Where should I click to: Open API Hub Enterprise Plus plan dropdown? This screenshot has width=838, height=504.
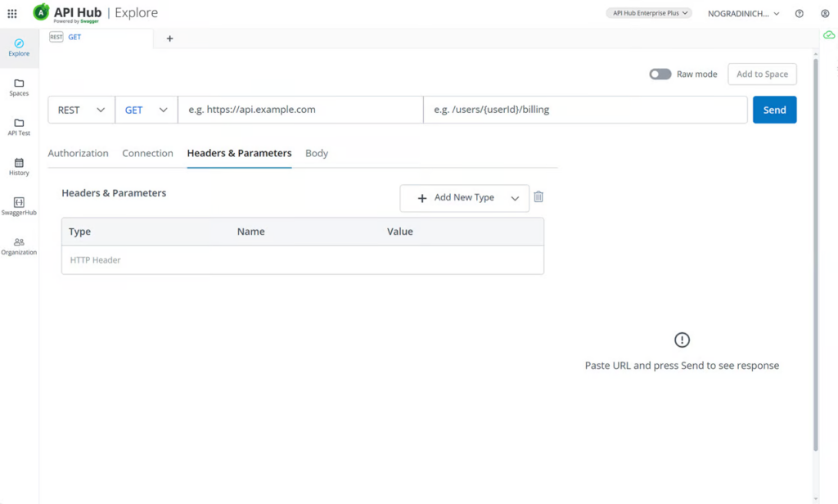649,13
